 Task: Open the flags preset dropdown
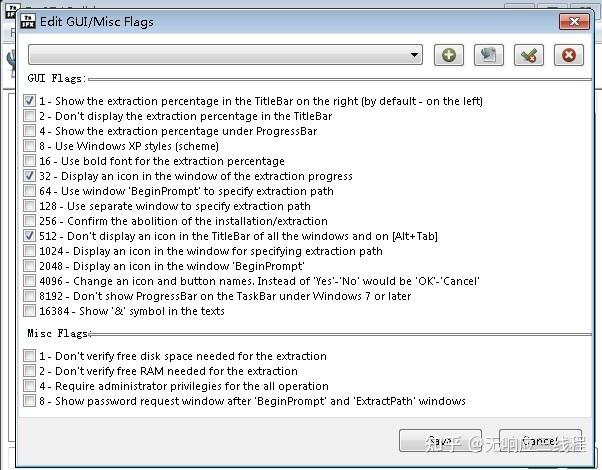click(x=415, y=54)
